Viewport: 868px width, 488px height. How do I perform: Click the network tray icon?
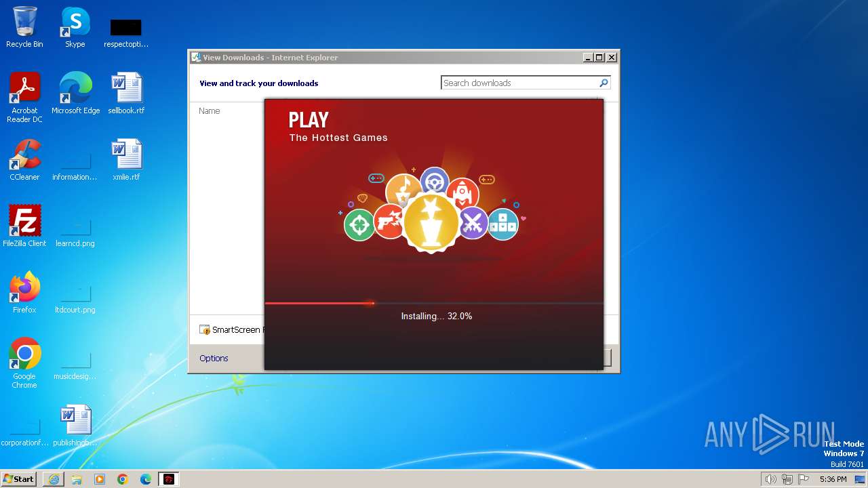tap(787, 479)
